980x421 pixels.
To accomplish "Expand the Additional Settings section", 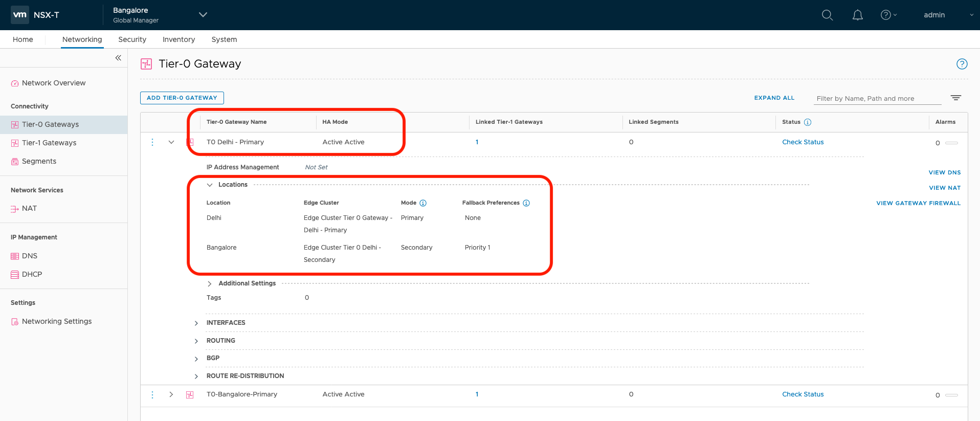I will coord(210,283).
